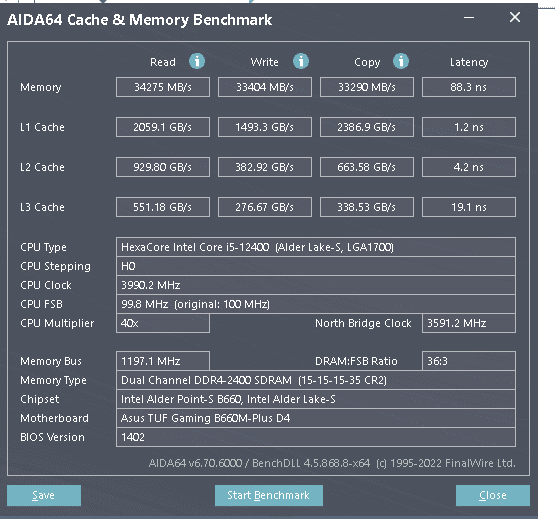Select L2 Cache latency 4.2 ns

pyautogui.click(x=469, y=167)
